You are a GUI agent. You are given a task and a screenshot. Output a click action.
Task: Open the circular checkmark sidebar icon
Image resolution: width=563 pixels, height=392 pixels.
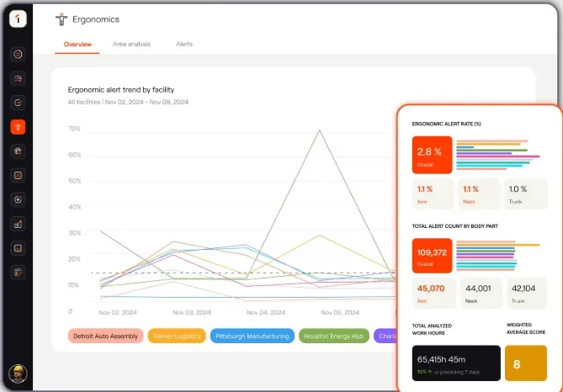18,103
